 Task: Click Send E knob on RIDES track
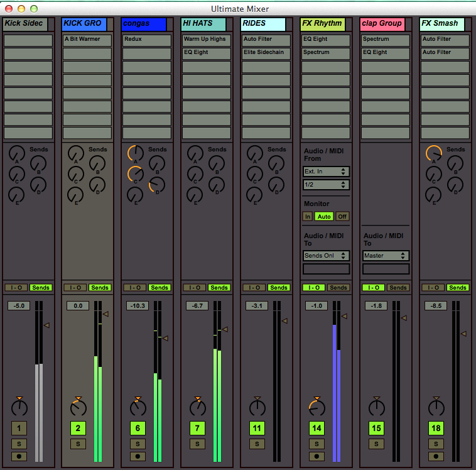click(x=255, y=195)
